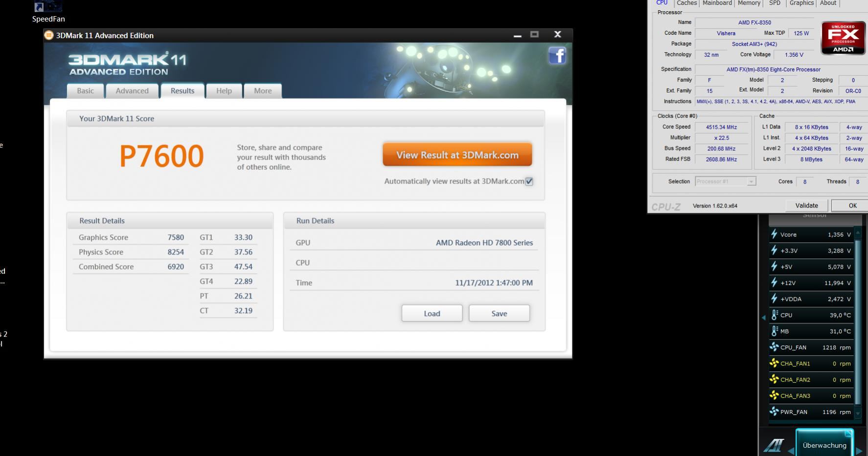Collapse the sensor panel with its left arrow

[763, 318]
